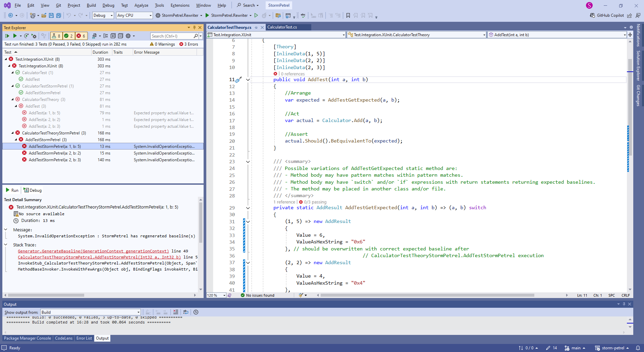Open Show output from Build dropdown
Viewport: 644px width, 352px height.
click(x=91, y=312)
